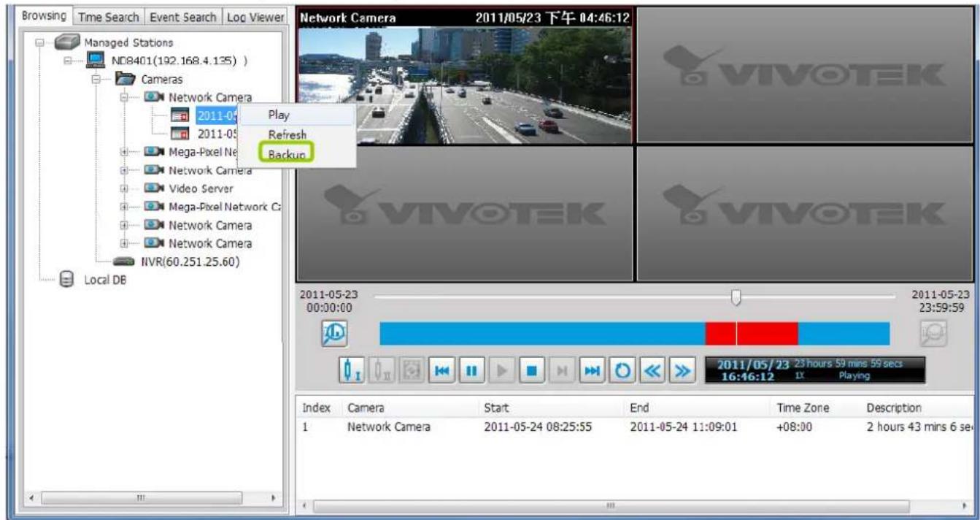This screenshot has width=980, height=520.
Task: Open the Log Viewer tab
Action: click(254, 17)
